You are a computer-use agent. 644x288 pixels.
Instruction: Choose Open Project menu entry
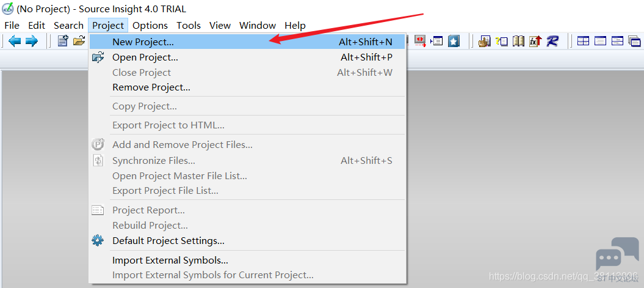click(x=145, y=57)
